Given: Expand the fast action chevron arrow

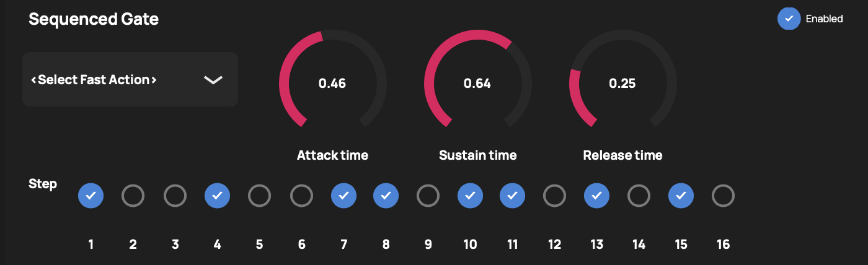Looking at the screenshot, I should [213, 80].
